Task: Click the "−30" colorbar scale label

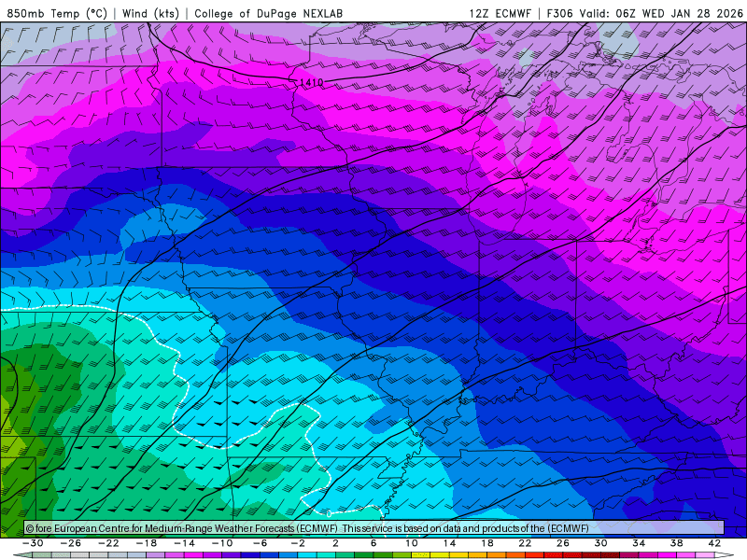Action: point(33,543)
